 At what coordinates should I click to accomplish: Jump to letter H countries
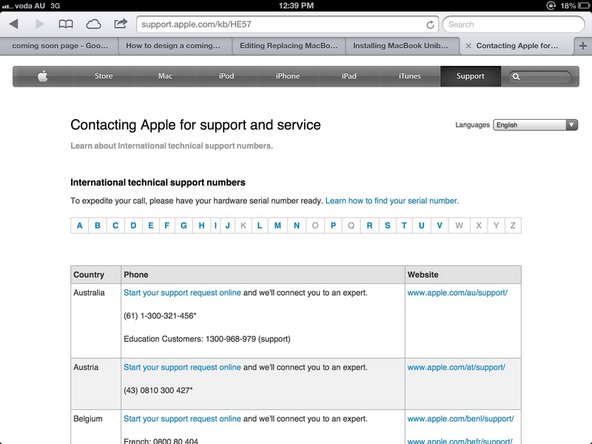(x=202, y=225)
